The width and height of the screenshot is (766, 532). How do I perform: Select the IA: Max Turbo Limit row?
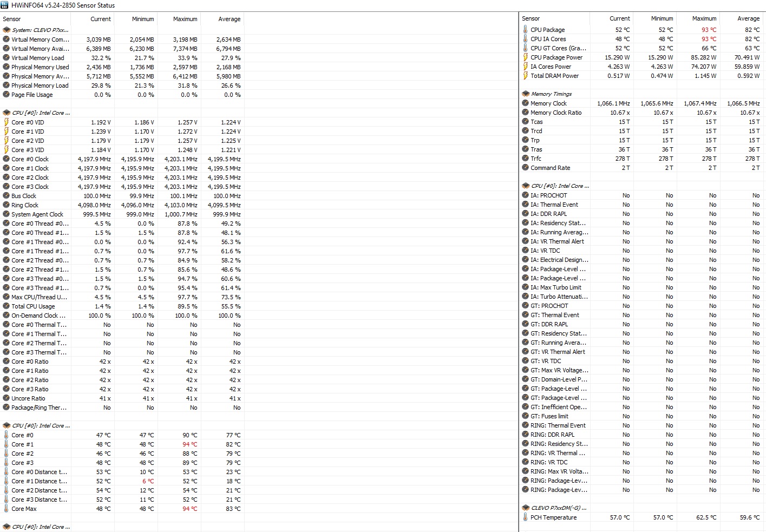[642, 287]
